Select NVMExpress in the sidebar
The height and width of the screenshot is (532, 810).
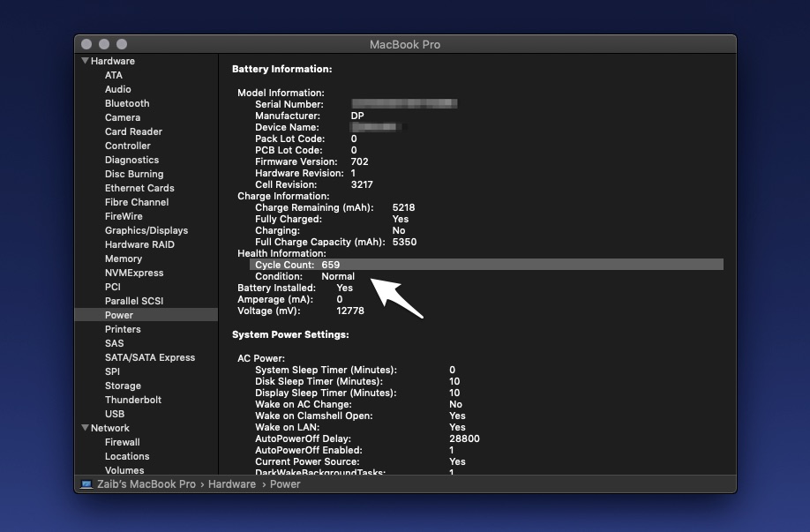[x=134, y=273]
